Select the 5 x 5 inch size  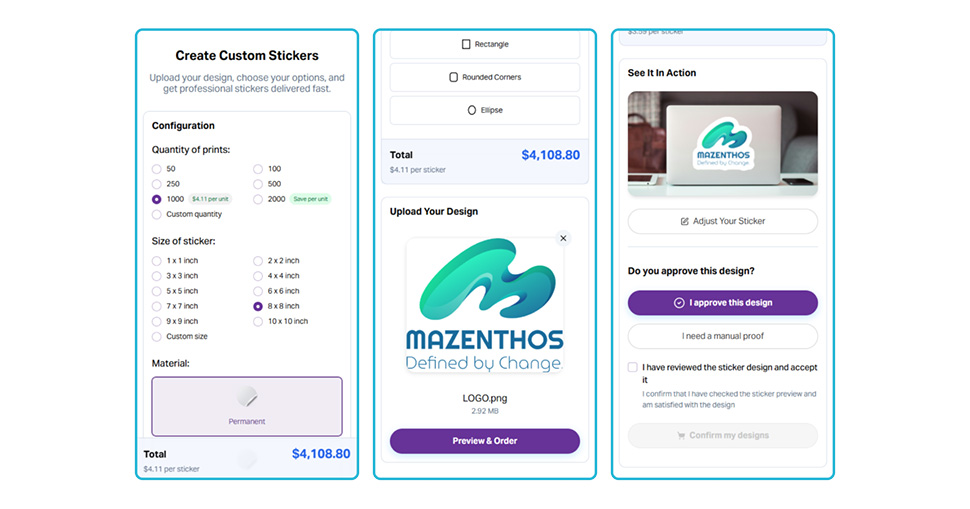[157, 291]
